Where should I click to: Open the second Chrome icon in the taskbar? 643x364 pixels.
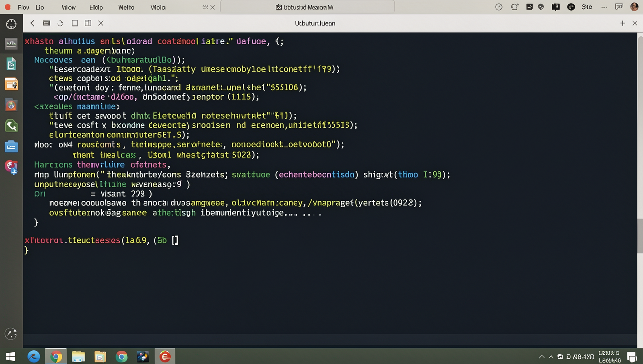(x=122, y=356)
